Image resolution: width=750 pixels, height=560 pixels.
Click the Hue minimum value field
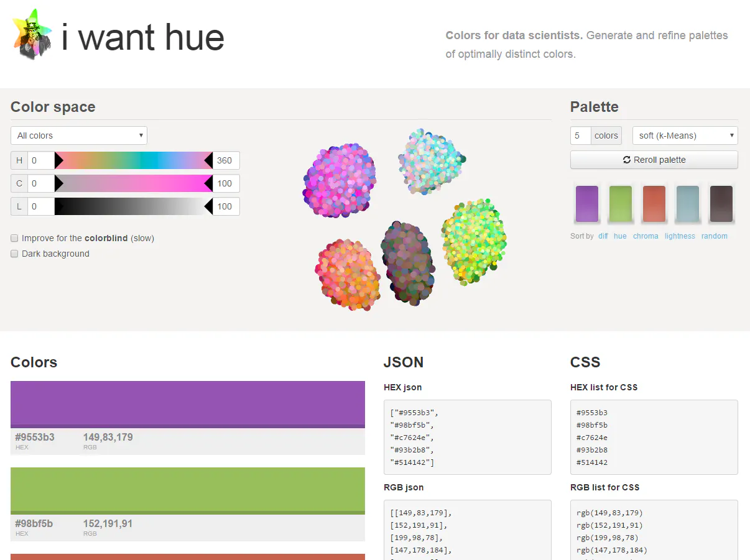tap(41, 160)
